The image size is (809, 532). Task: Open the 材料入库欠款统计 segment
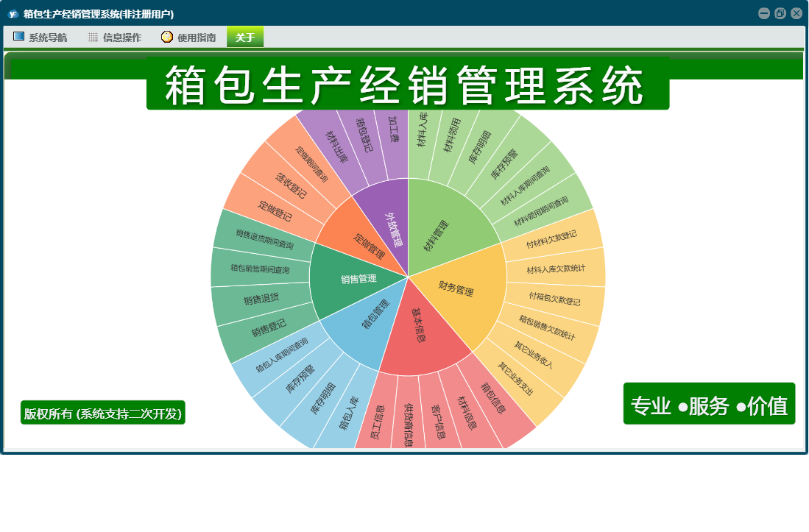(x=556, y=269)
